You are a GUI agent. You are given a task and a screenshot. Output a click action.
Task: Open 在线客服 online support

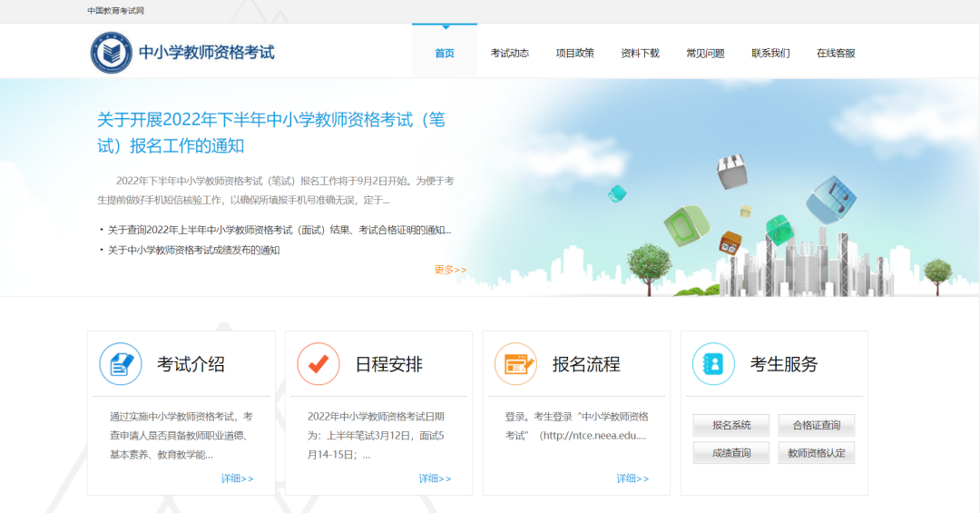point(836,53)
